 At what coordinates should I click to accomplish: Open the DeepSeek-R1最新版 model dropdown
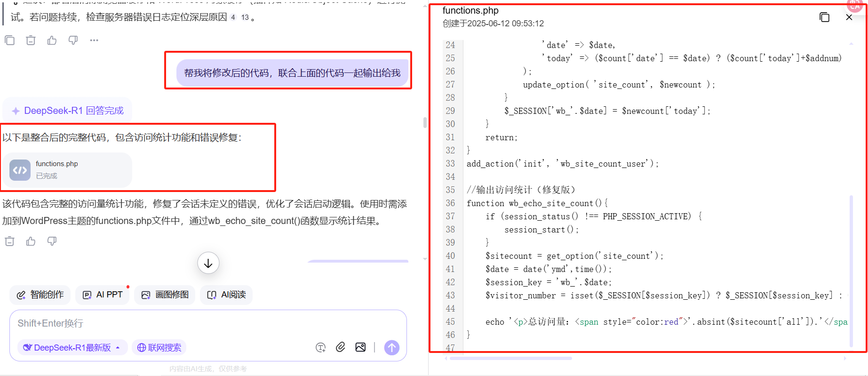pyautogui.click(x=72, y=347)
